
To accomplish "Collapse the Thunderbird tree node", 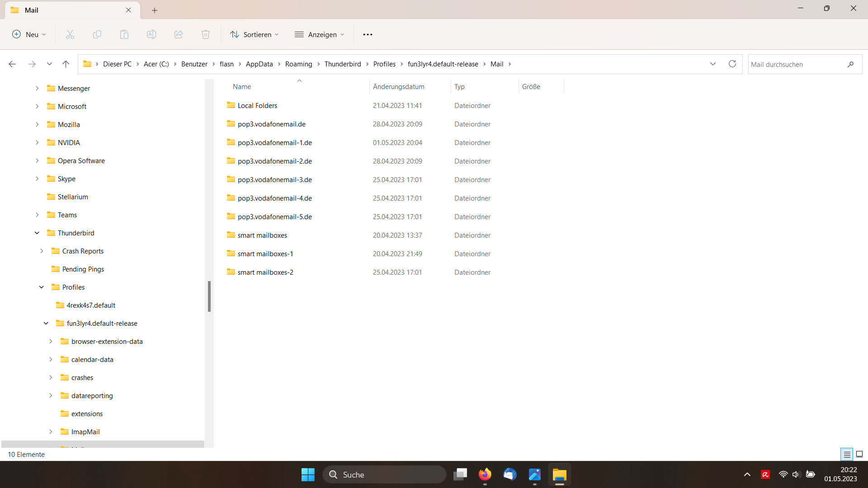I will click(x=37, y=233).
